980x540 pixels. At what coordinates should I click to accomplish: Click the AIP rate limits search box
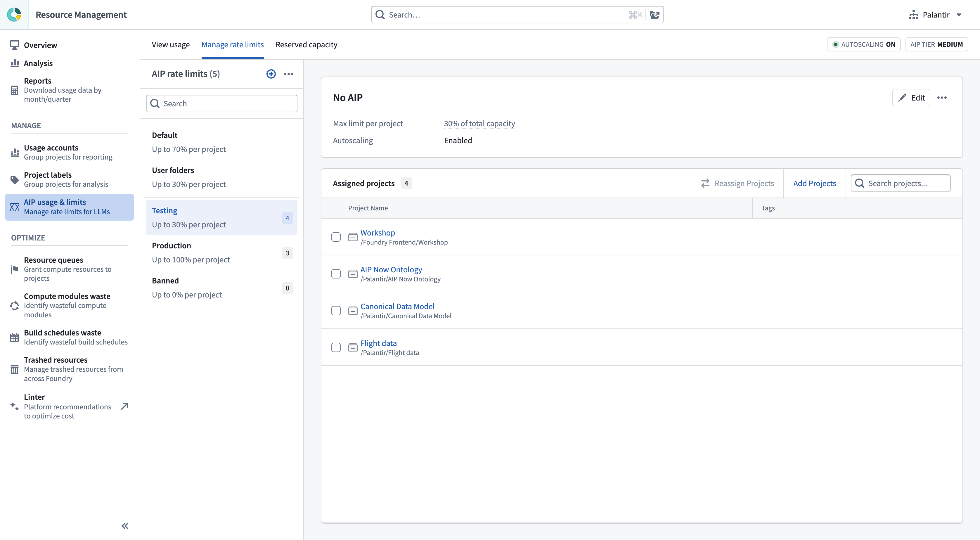(x=221, y=103)
